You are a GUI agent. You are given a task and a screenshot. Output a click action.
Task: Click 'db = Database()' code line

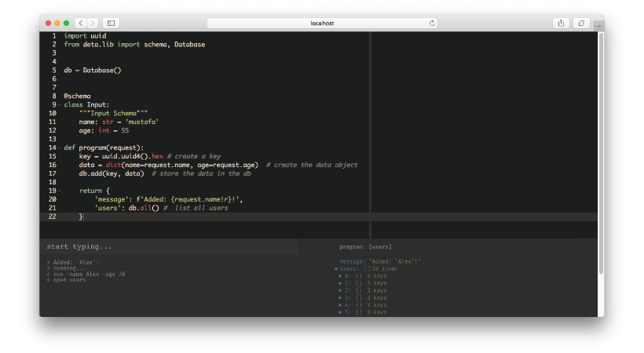pyautogui.click(x=93, y=70)
